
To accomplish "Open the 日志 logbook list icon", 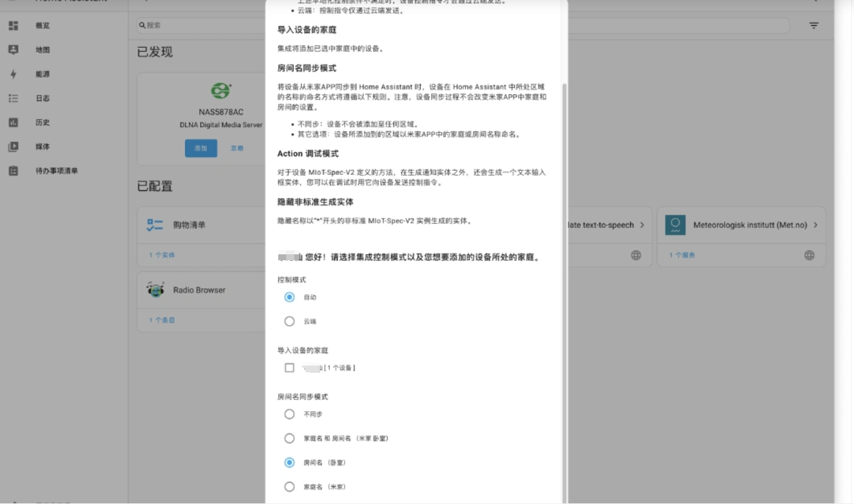I will point(13,98).
